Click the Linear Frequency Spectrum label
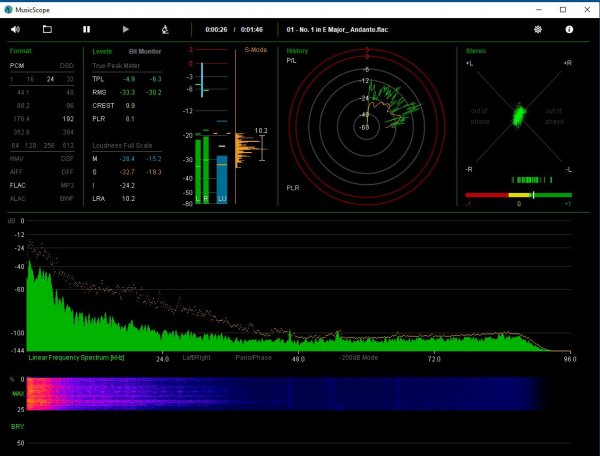The height and width of the screenshot is (456, 600). [77, 357]
